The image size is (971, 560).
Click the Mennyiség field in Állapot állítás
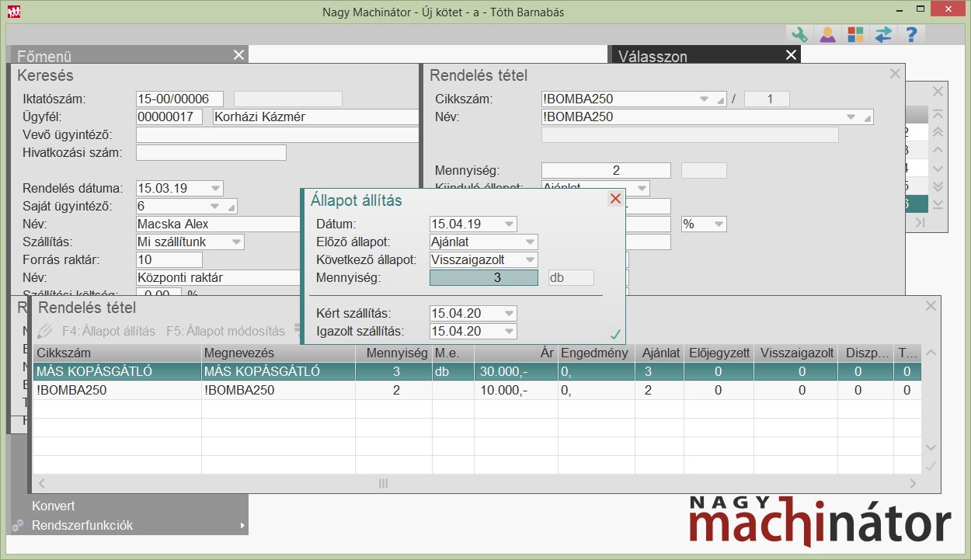483,278
